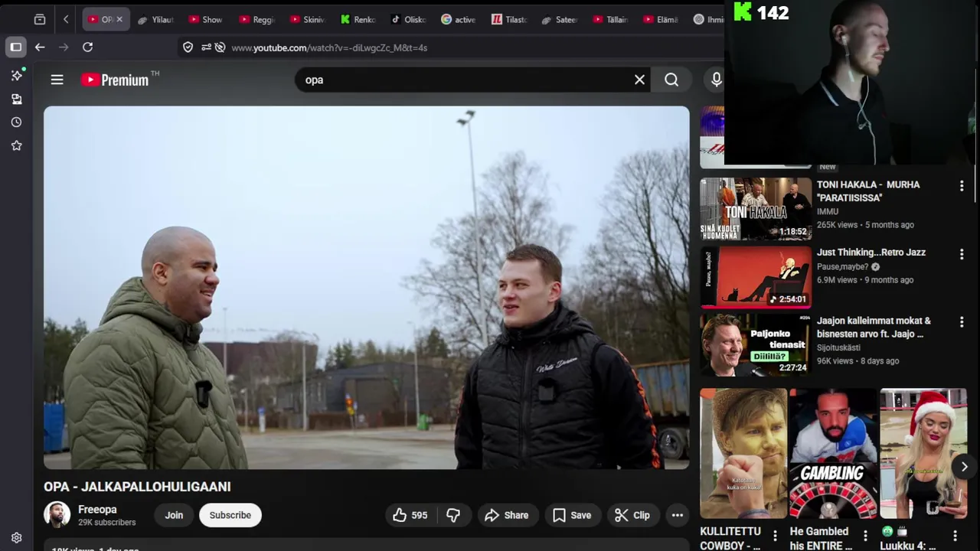Open options for Retro Jazz video

pyautogui.click(x=962, y=253)
